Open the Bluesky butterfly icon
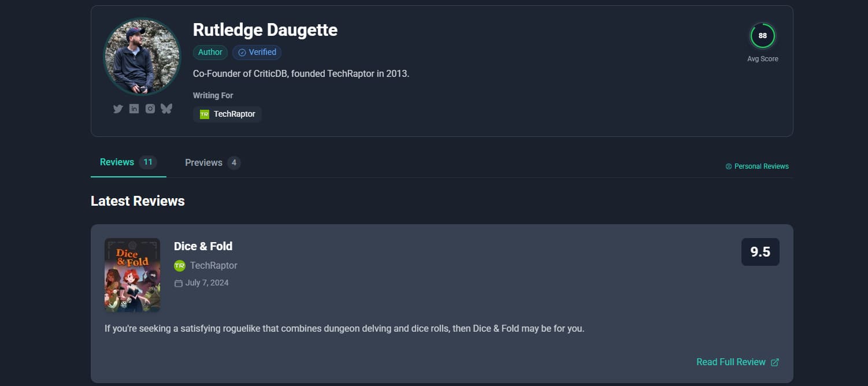 point(166,109)
